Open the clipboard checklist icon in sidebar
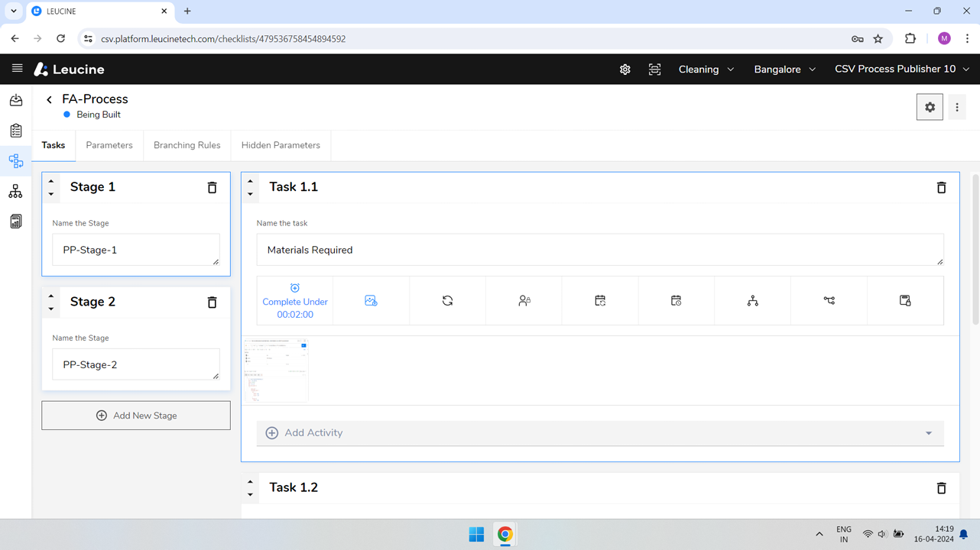 click(16, 131)
